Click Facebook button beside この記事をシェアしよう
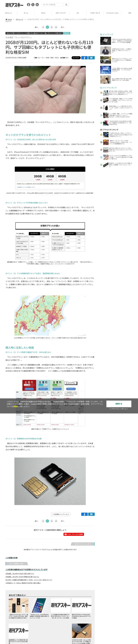This screenshot has width=138, height=644. 84,514
